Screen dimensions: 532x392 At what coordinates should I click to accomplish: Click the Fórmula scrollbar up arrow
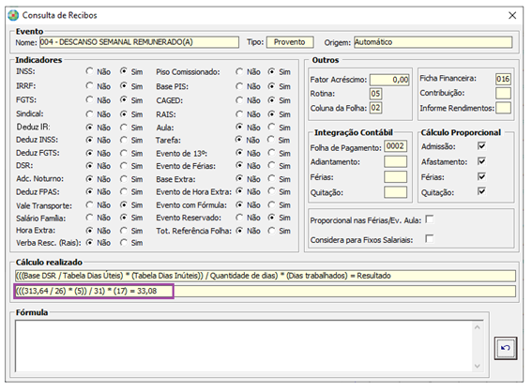click(x=477, y=327)
